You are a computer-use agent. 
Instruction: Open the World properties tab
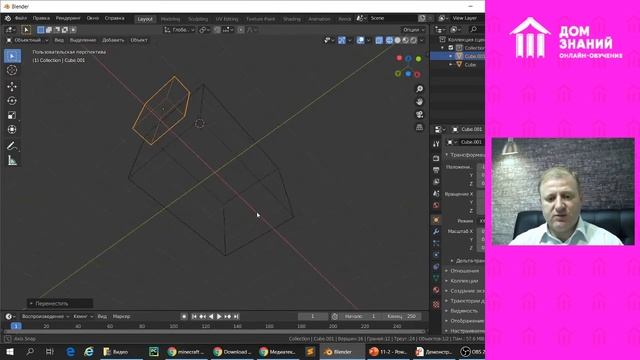(x=436, y=205)
